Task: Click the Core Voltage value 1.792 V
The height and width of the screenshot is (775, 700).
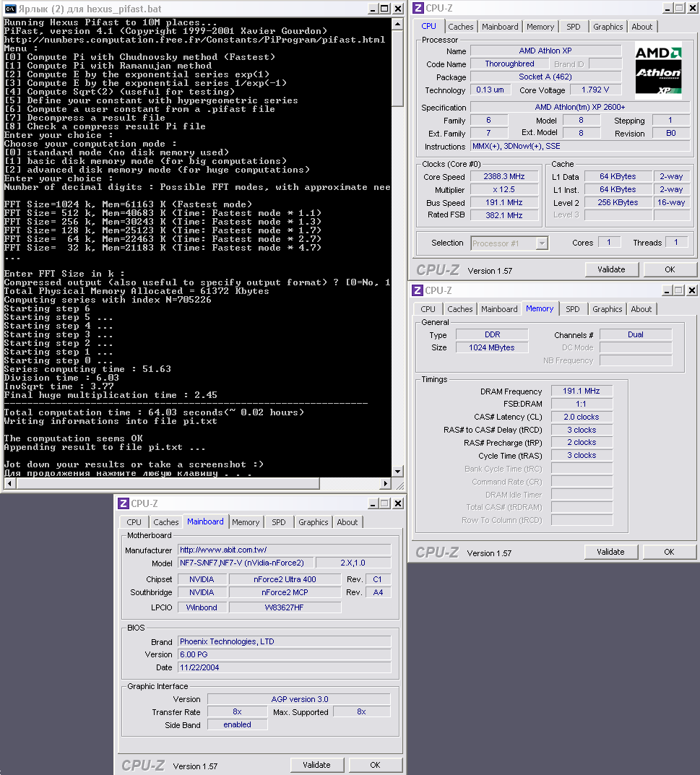Action: coord(595,90)
